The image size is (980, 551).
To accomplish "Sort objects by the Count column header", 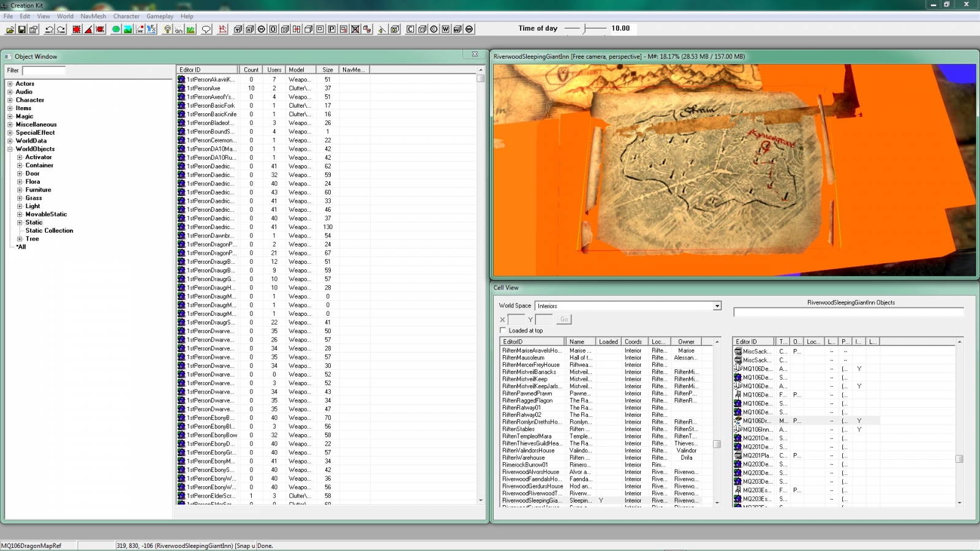I will pyautogui.click(x=251, y=69).
